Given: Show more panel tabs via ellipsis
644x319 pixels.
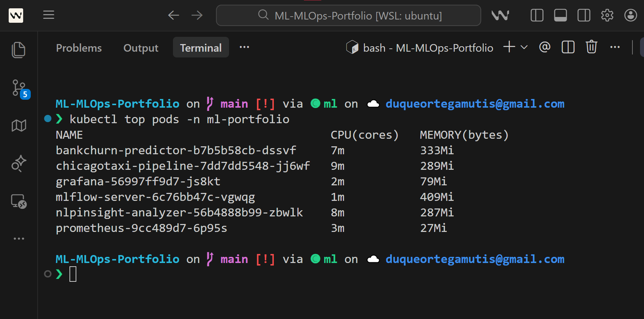Looking at the screenshot, I should [x=244, y=47].
